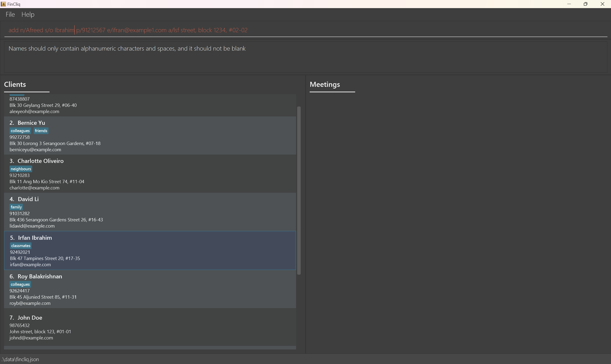Select the Meetings panel heading
The width and height of the screenshot is (611, 364).
click(324, 84)
